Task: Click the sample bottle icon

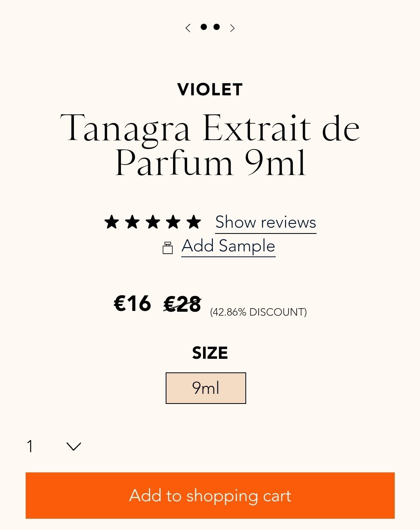Action: [168, 248]
